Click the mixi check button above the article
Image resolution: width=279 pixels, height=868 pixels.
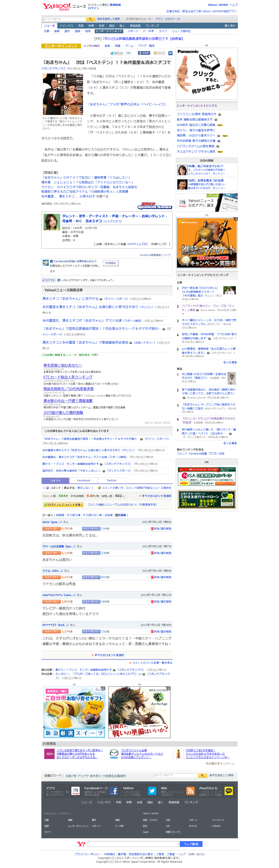coord(159,53)
